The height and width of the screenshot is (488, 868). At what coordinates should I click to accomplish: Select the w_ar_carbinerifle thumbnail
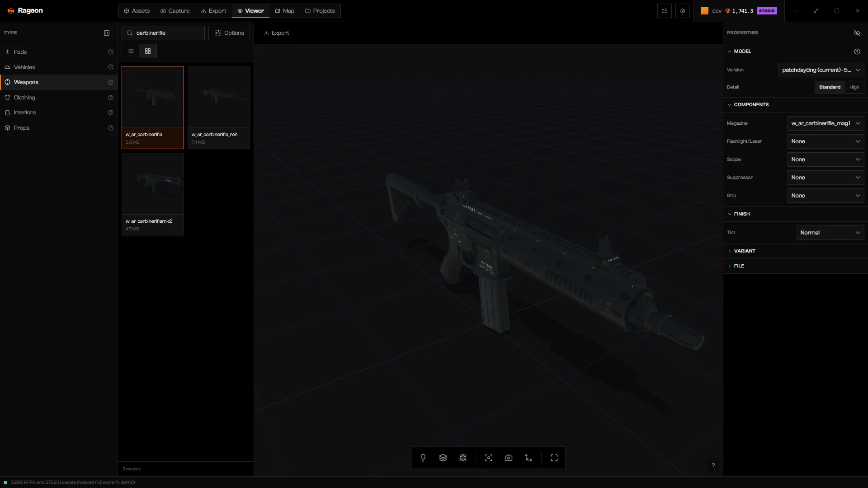tap(153, 108)
